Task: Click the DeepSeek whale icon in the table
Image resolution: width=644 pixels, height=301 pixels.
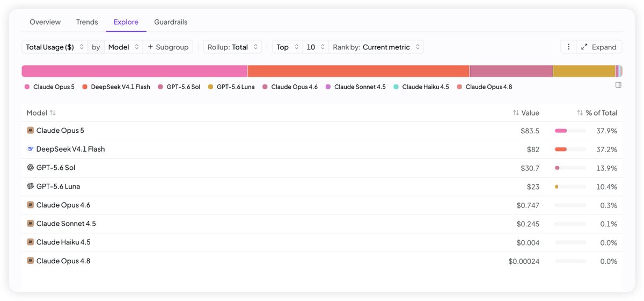Action: tap(31, 149)
